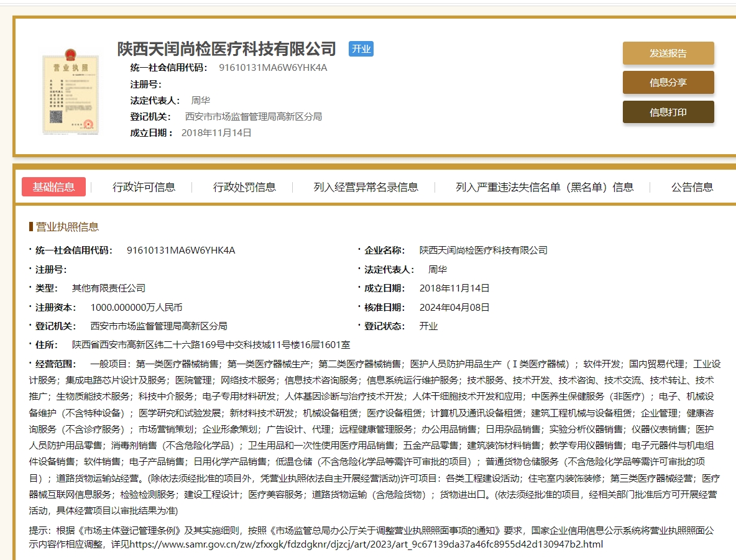Screen dimensions: 736x560
Task: Click the header legal representative name 周华
Action: tap(200, 101)
